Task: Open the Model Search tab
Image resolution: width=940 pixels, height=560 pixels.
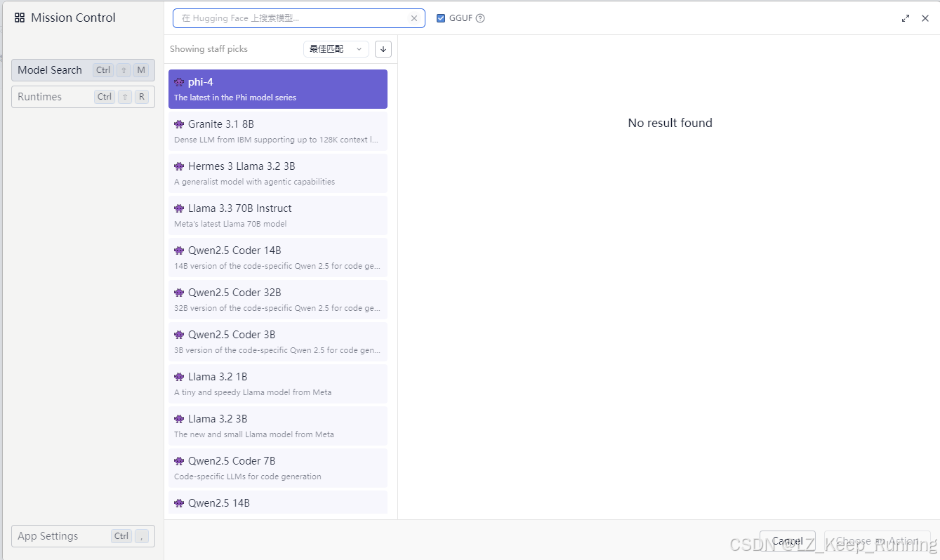Action: coord(83,70)
